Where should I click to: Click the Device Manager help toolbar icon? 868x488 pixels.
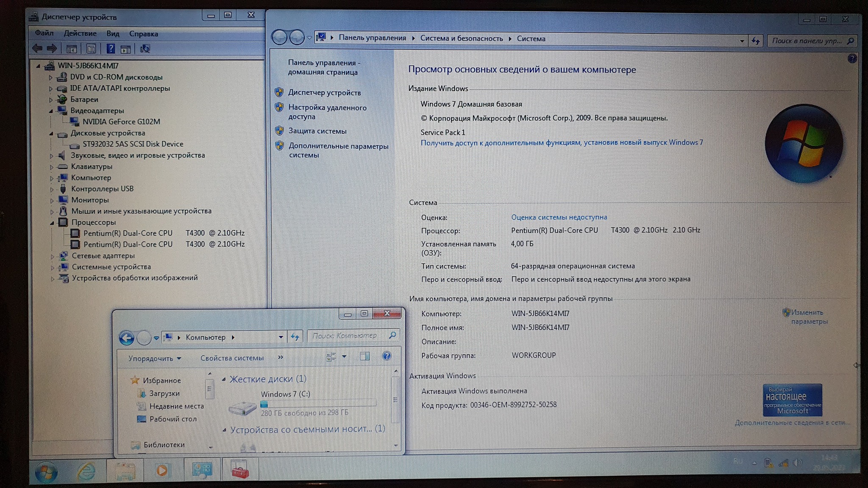point(111,49)
